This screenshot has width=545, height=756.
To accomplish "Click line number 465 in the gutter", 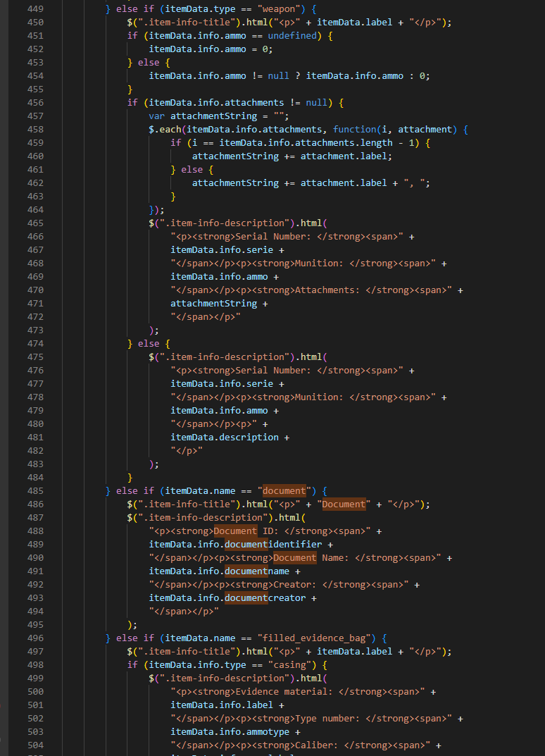I will (x=35, y=223).
